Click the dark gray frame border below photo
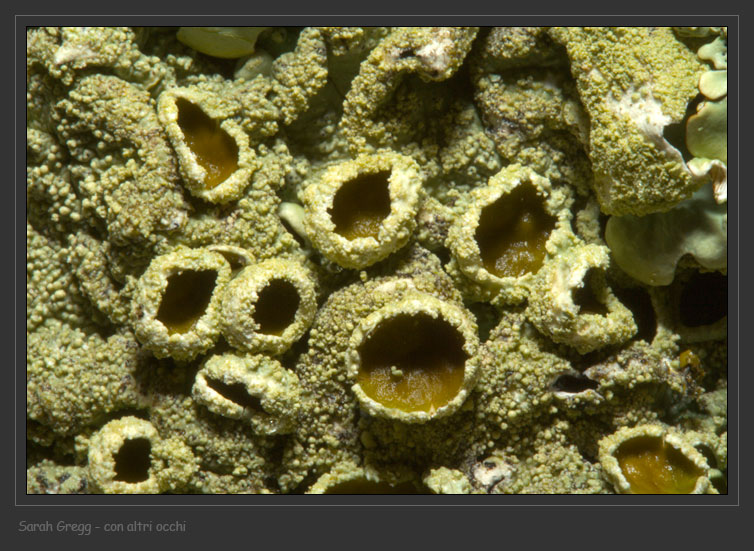 [377, 500]
